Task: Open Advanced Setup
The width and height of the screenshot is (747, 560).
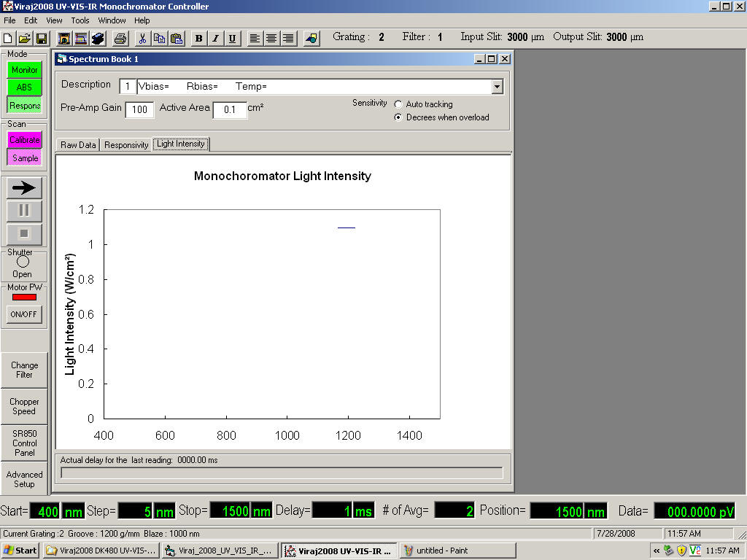Action: tap(24, 479)
